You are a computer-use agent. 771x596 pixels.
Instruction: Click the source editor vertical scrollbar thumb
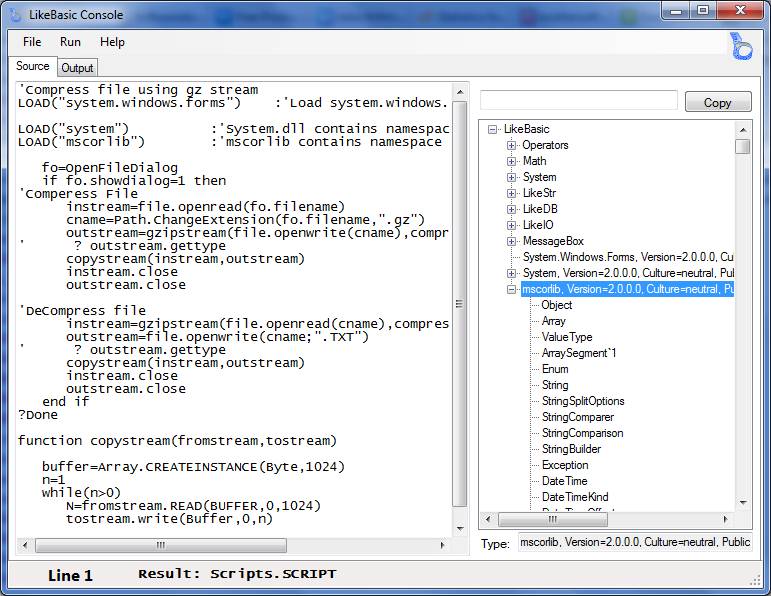pyautogui.click(x=460, y=303)
